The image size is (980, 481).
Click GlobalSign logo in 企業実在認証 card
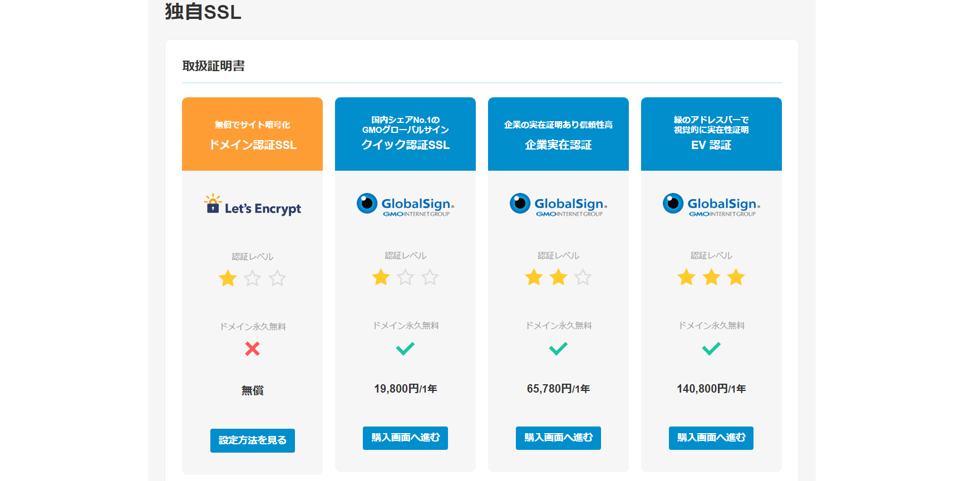click(x=558, y=205)
